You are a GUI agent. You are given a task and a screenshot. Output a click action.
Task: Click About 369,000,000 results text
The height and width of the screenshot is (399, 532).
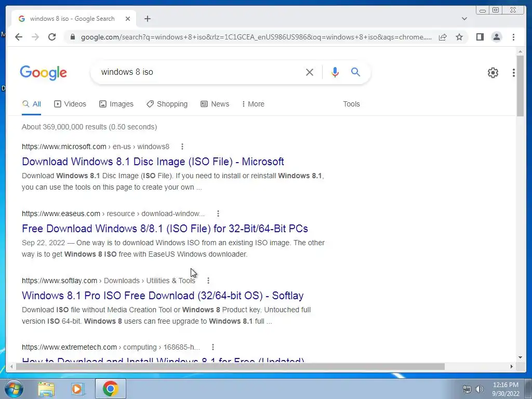coord(89,127)
